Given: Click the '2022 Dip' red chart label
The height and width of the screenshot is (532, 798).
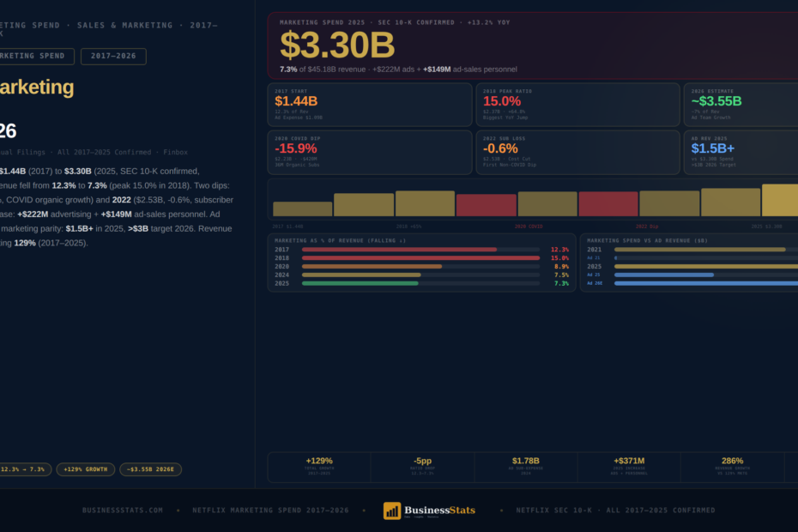Looking at the screenshot, I should [647, 227].
